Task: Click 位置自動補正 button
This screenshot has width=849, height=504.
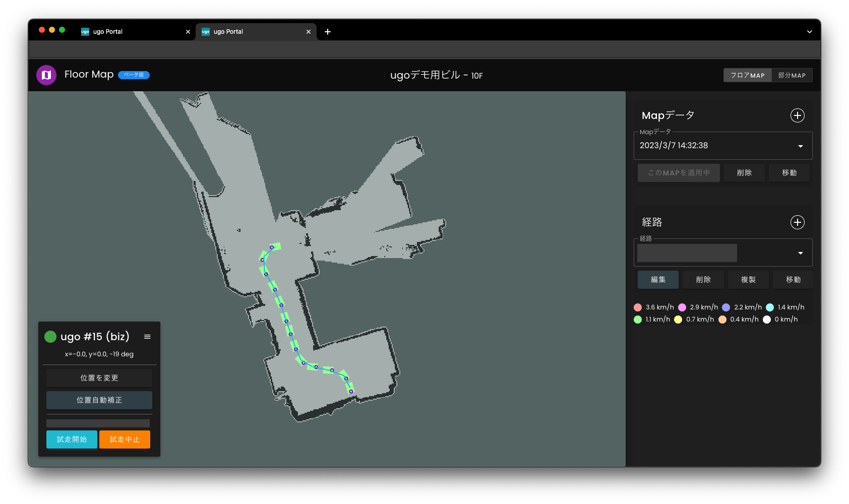Action: [99, 400]
